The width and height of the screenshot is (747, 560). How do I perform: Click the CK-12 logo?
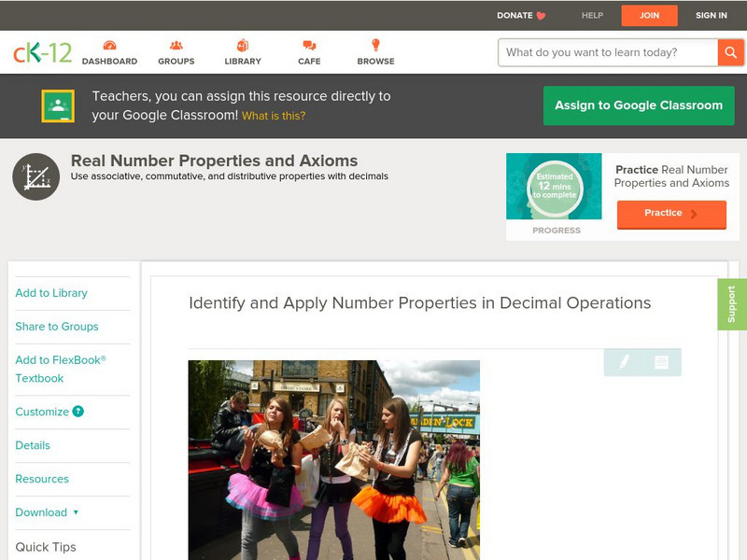pos(42,52)
